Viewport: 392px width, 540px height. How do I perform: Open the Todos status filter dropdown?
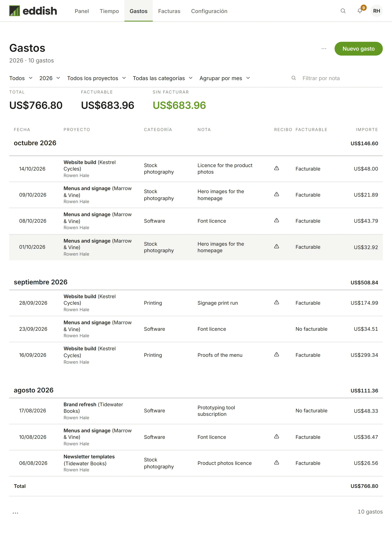[x=21, y=78]
